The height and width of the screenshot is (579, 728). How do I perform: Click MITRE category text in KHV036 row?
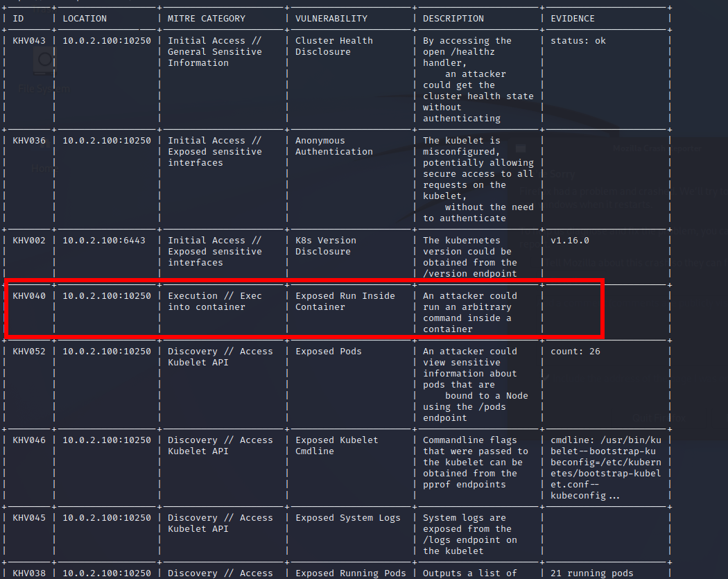pos(214,152)
